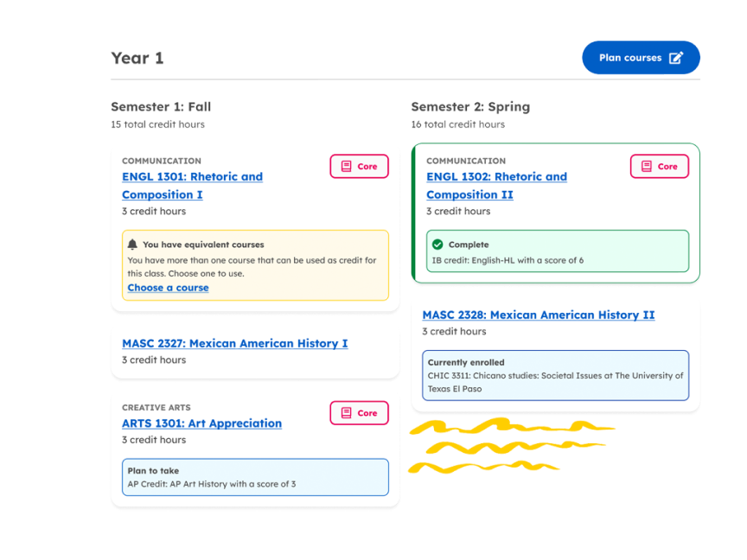Click the 'You have equivalent courses' notice heading
The image size is (747, 560).
[x=203, y=245]
